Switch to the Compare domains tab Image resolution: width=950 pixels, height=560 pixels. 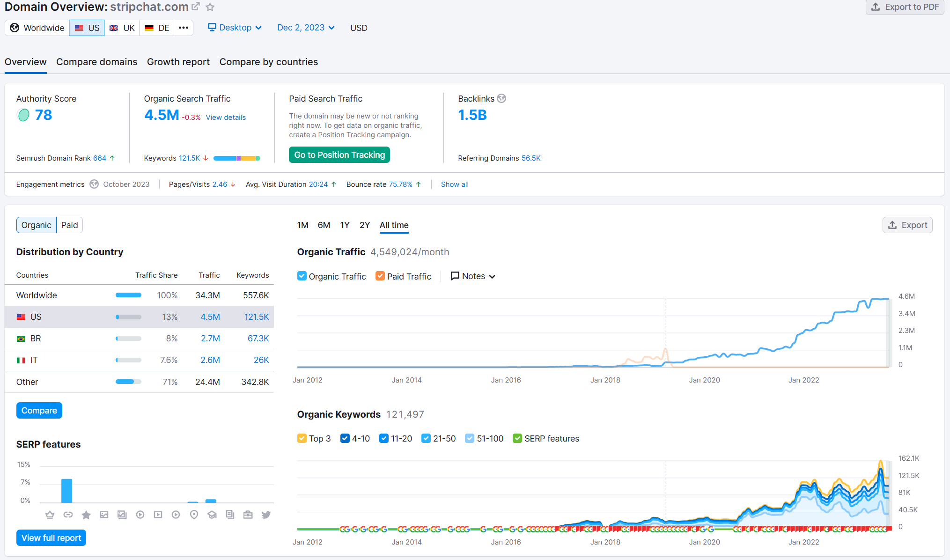pyautogui.click(x=97, y=62)
